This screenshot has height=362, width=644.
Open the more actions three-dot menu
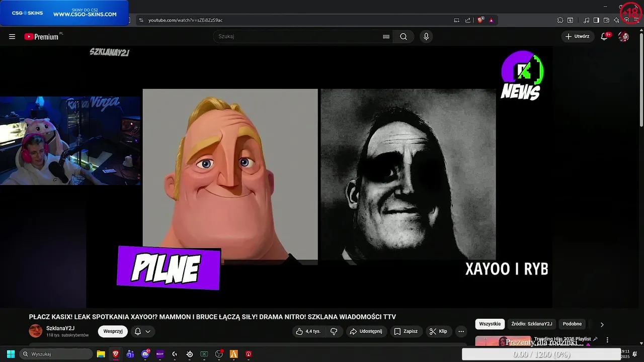461,331
